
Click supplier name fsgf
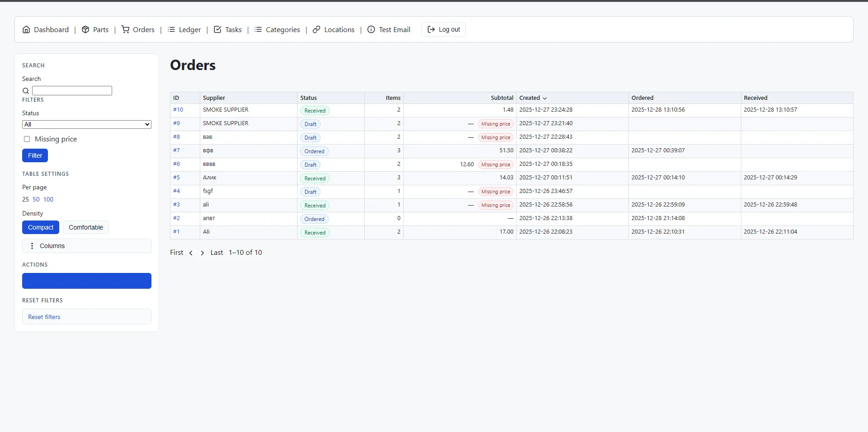click(208, 191)
